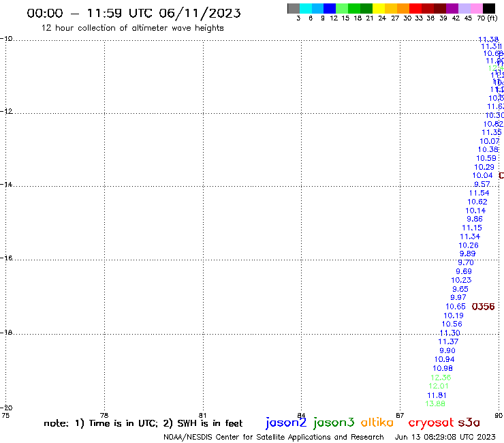Click the 's3a' satellite legend label

(x=469, y=423)
